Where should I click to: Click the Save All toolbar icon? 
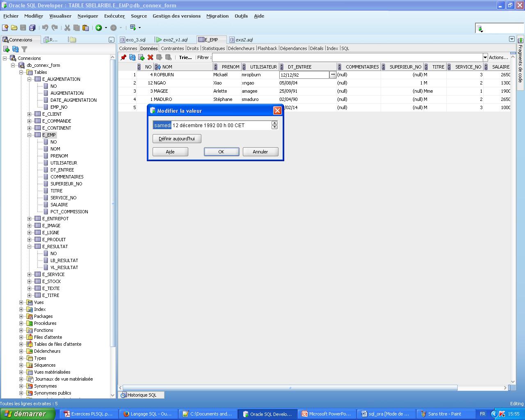coord(32,27)
